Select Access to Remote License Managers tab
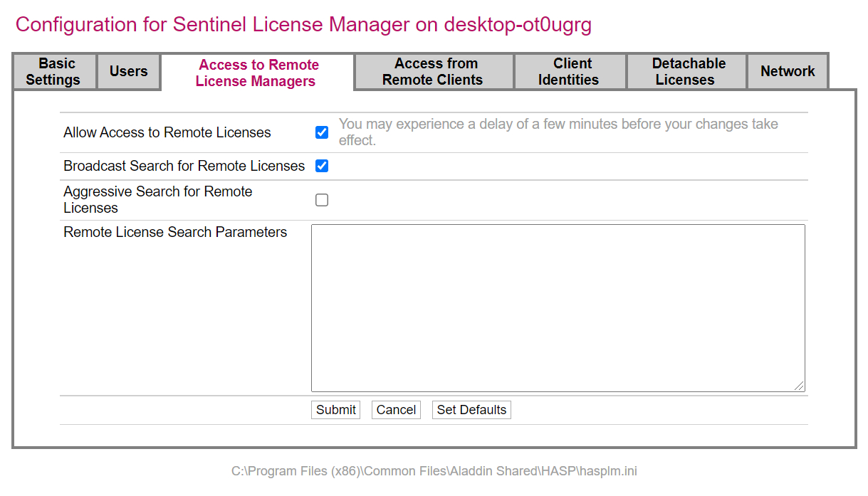This screenshot has height=496, width=868. click(x=257, y=73)
